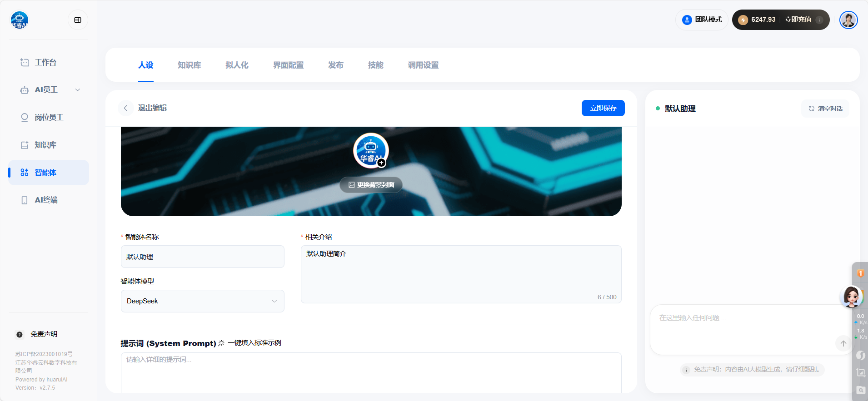Screen dimensions: 868x401
Task: Click 立即充值 to recharge balance
Action: coord(798,20)
